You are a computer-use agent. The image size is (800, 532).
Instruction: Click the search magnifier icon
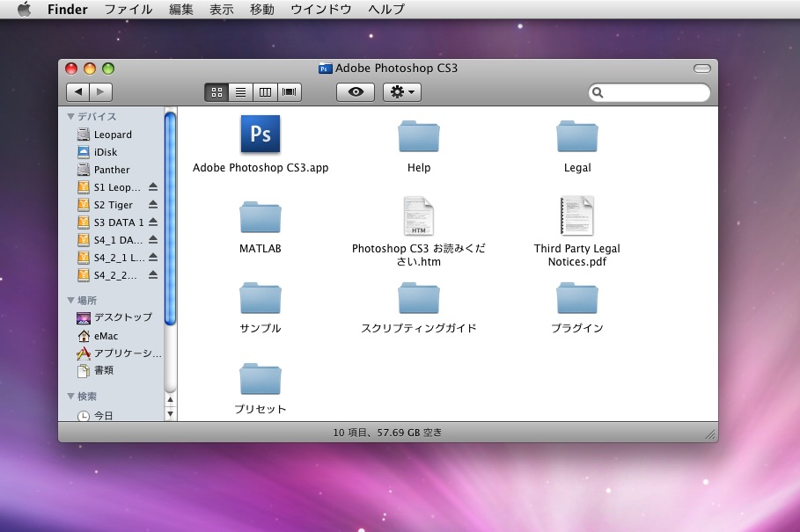click(x=598, y=92)
